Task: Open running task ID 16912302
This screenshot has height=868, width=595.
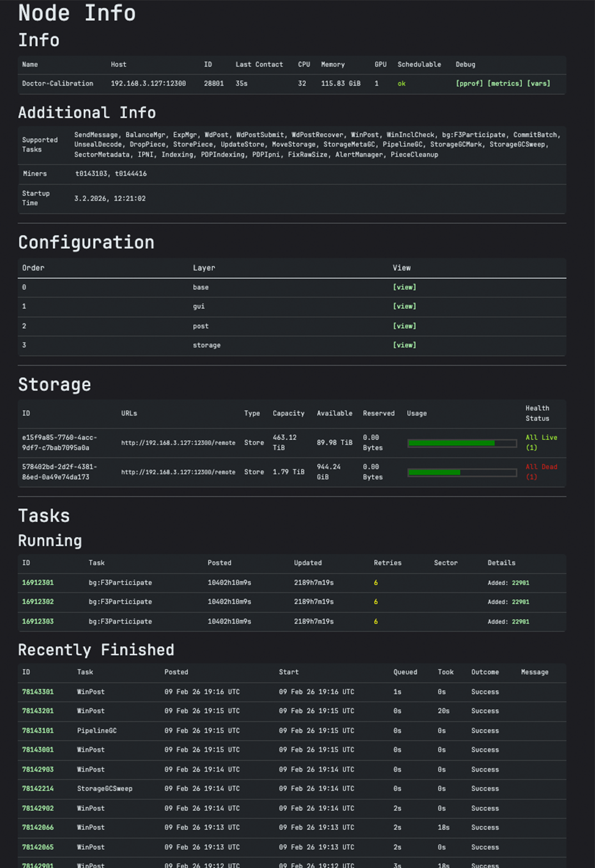Action: (38, 602)
